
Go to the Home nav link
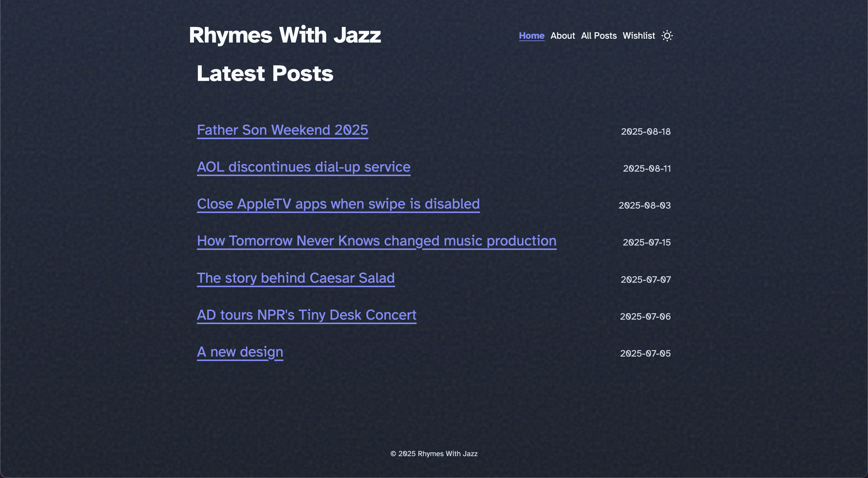[531, 36]
